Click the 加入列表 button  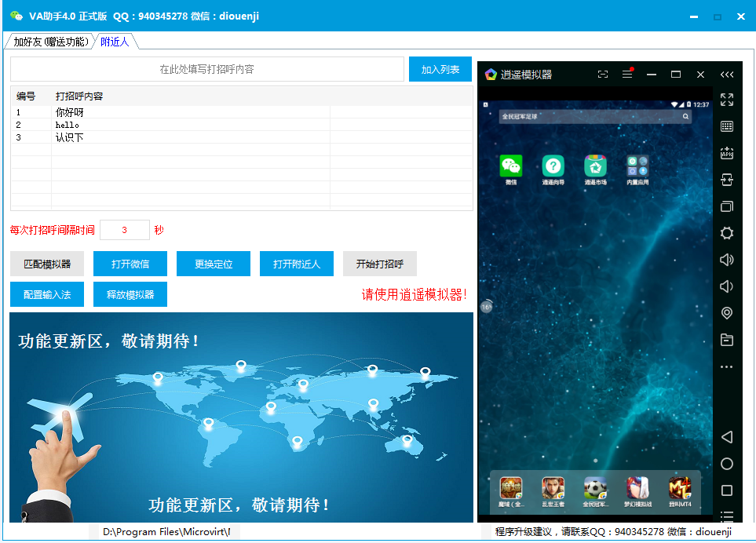(x=440, y=69)
